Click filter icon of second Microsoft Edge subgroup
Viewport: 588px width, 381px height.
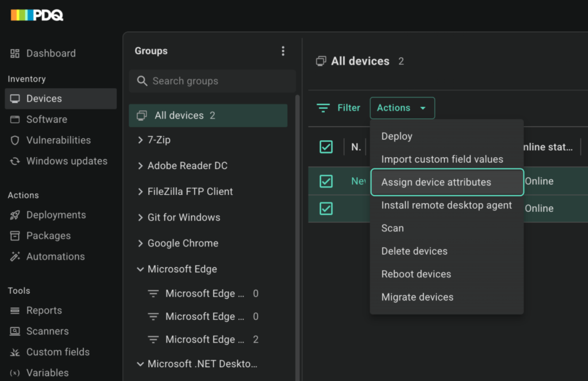153,317
